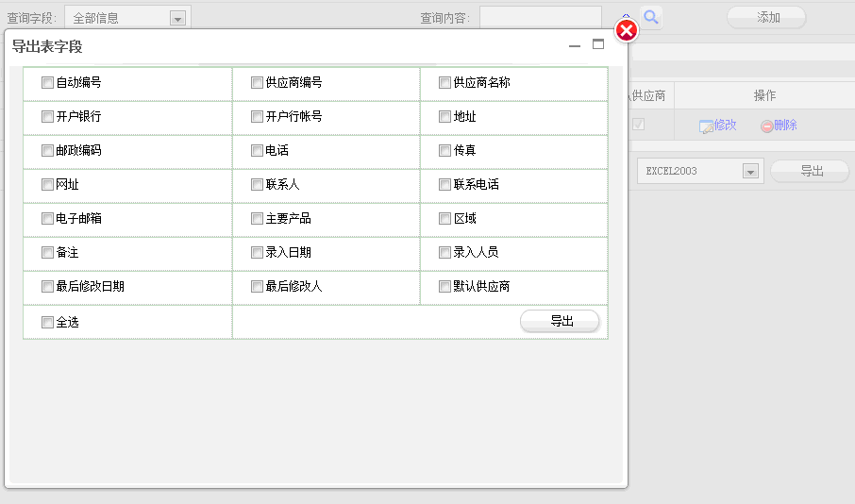Image resolution: width=855 pixels, height=504 pixels.
Task: Click the 修改 edit icon
Action: pos(706,126)
